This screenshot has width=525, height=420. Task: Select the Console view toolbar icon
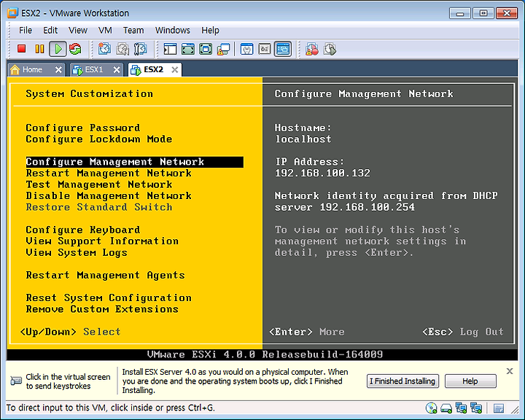pos(283,50)
